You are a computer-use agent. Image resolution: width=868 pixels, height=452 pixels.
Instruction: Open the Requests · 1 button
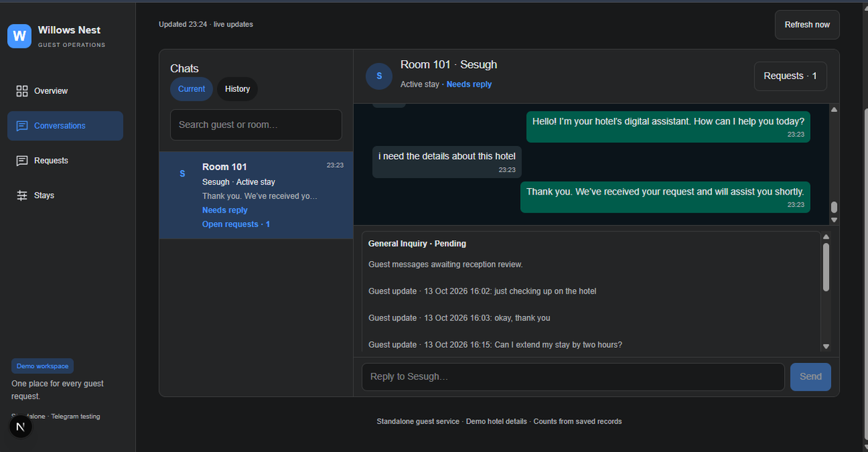(x=790, y=76)
